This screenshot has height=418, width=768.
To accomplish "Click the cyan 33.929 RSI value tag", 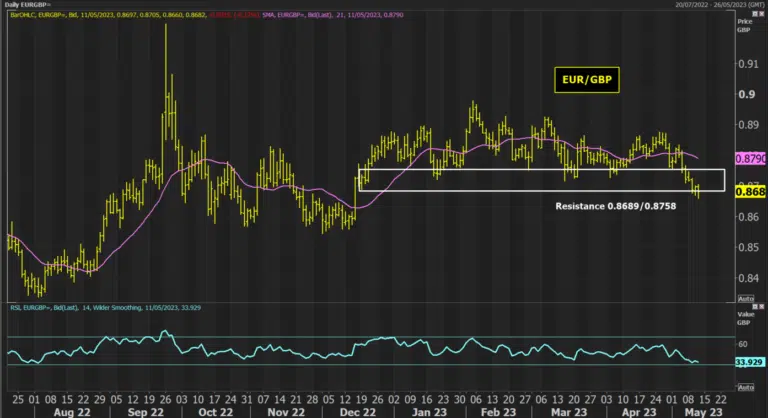I will pos(749,362).
